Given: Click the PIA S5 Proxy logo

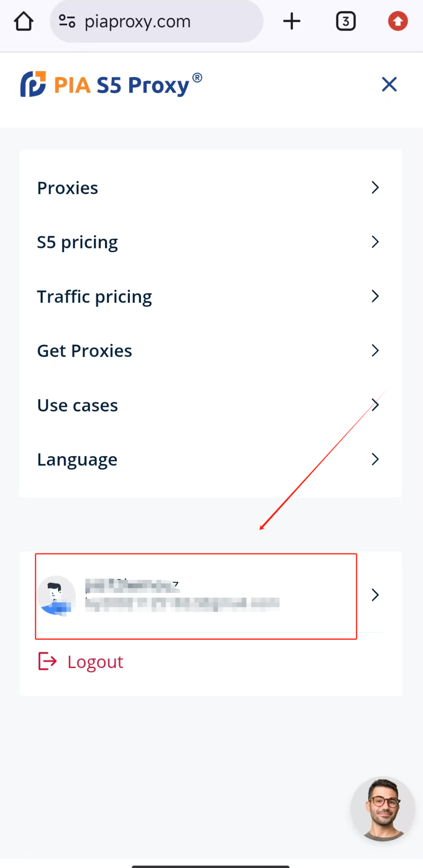Looking at the screenshot, I should tap(111, 84).
